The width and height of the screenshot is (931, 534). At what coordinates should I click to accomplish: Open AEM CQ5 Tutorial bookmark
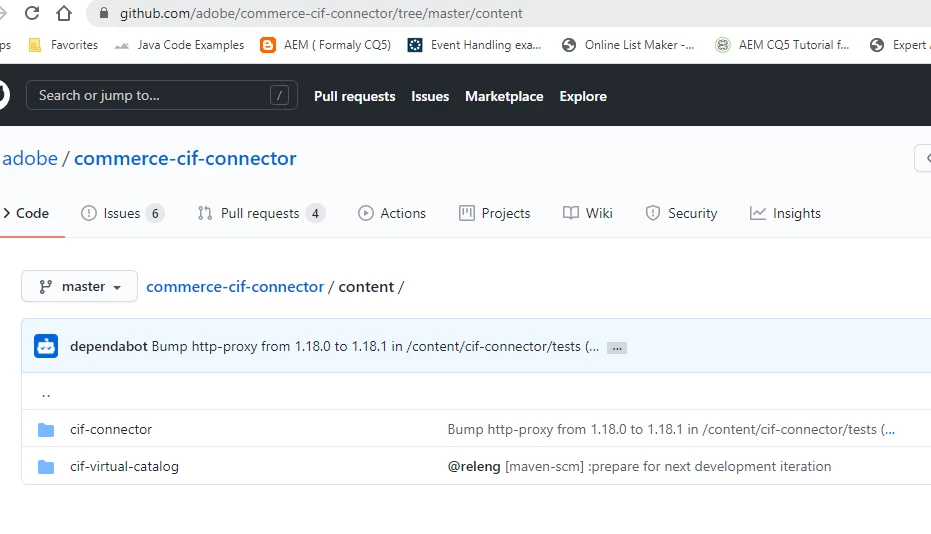point(782,45)
